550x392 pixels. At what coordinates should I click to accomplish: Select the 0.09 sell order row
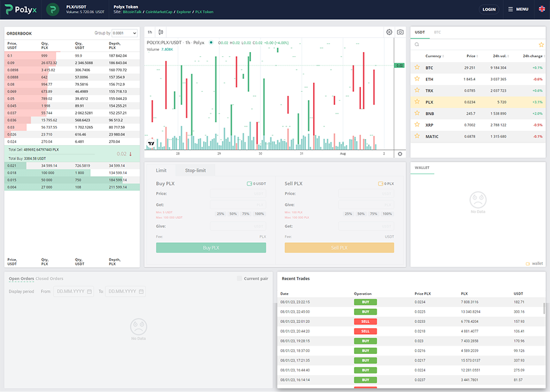tap(72, 63)
